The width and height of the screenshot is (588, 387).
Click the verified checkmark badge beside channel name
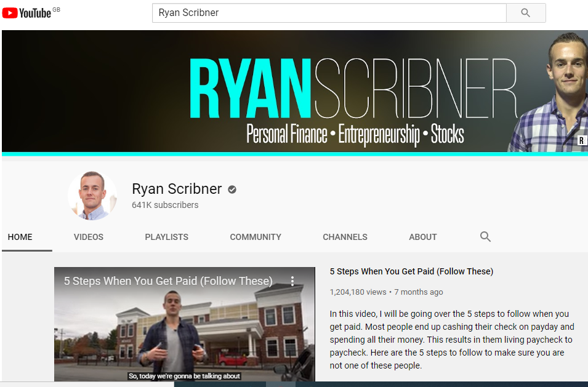[x=232, y=190]
